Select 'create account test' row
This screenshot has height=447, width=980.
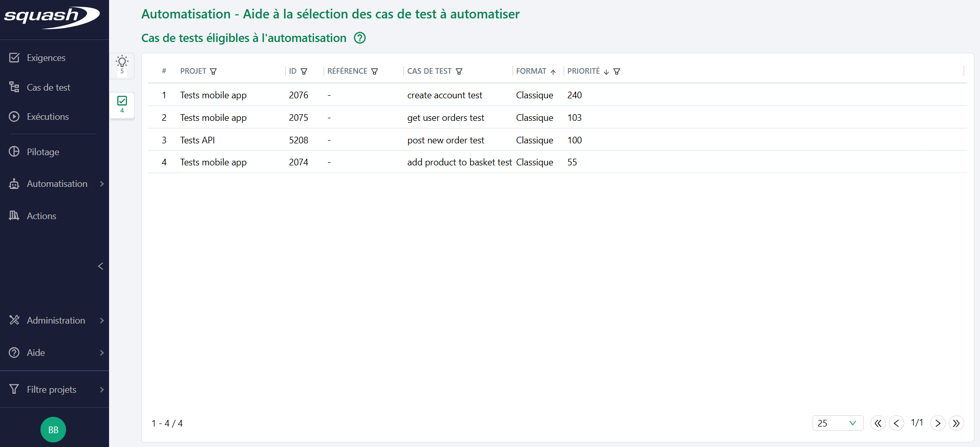pyautogui.click(x=557, y=95)
